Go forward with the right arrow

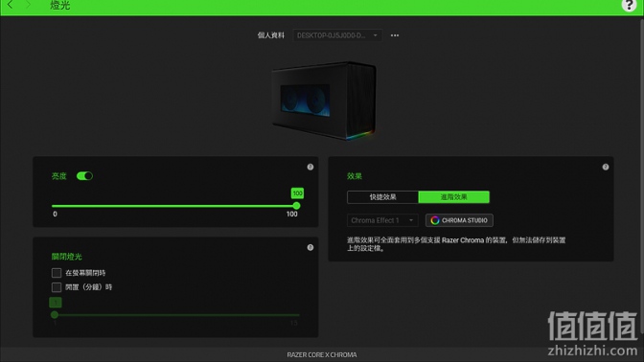coord(28,5)
